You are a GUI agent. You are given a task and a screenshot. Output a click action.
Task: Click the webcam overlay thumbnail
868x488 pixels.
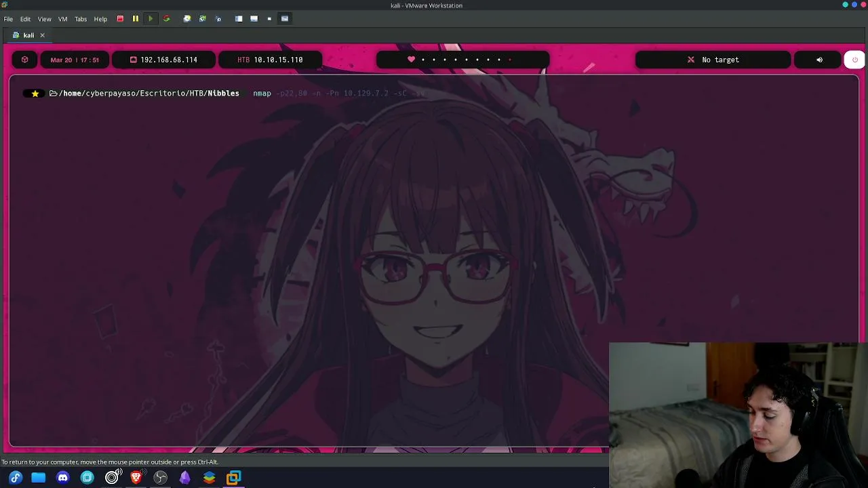[x=738, y=415]
